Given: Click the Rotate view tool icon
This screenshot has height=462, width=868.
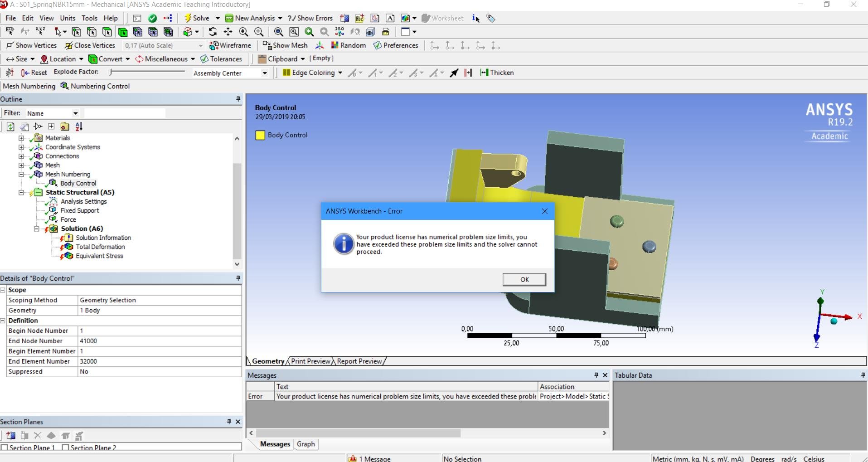Looking at the screenshot, I should (213, 32).
